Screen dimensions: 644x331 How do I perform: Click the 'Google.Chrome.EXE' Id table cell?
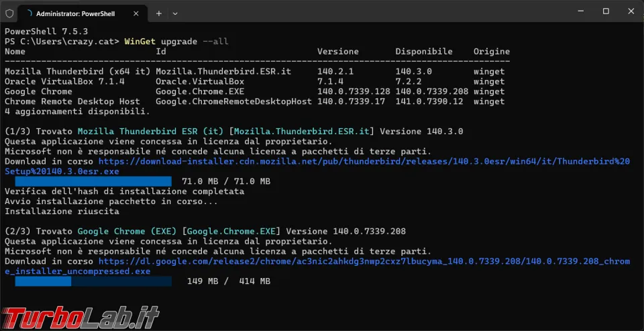tap(200, 91)
